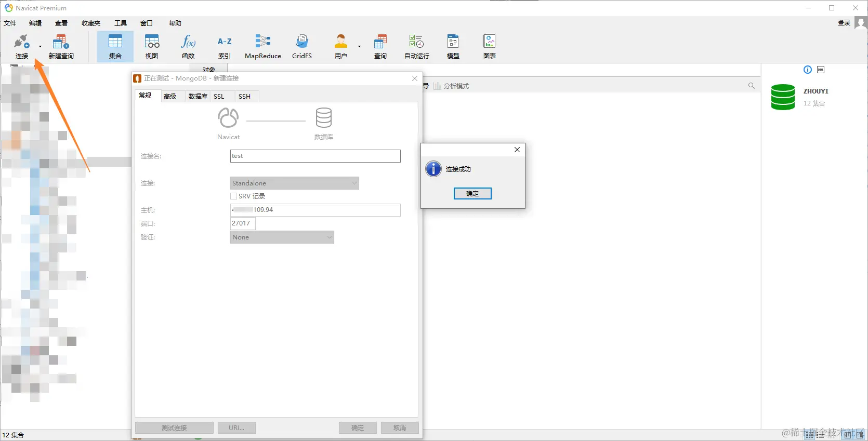Image resolution: width=868 pixels, height=441 pixels.
Task: Expand the 用户 toolbar dropdown arrow
Action: (359, 47)
